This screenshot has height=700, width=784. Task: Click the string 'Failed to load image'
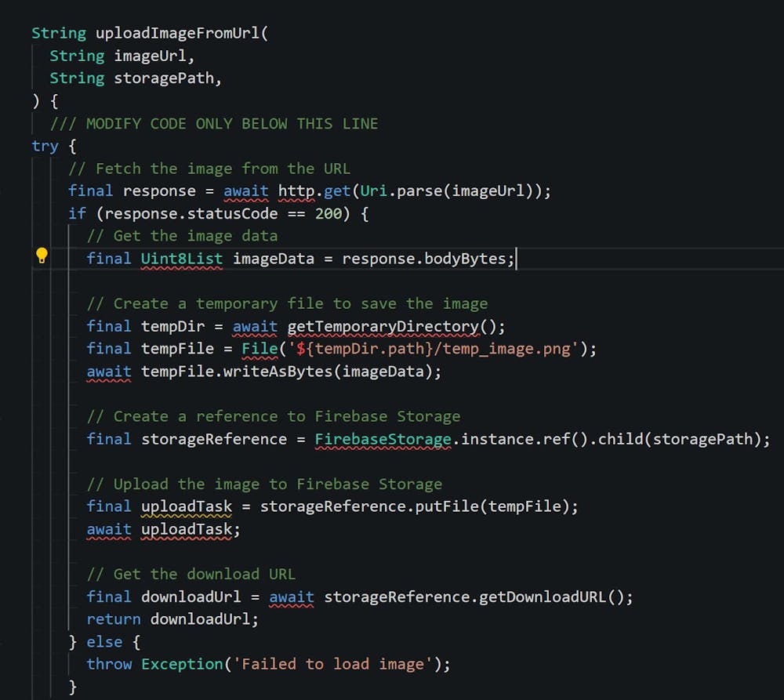tap(332, 664)
